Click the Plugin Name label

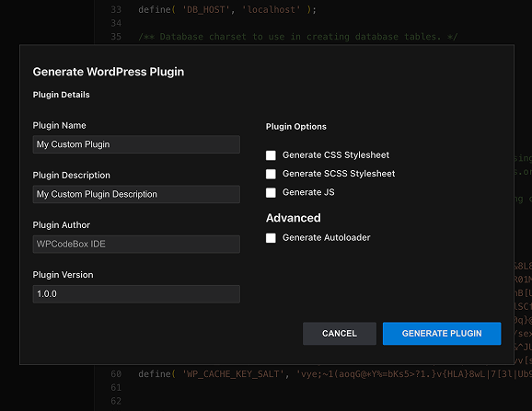pos(60,125)
